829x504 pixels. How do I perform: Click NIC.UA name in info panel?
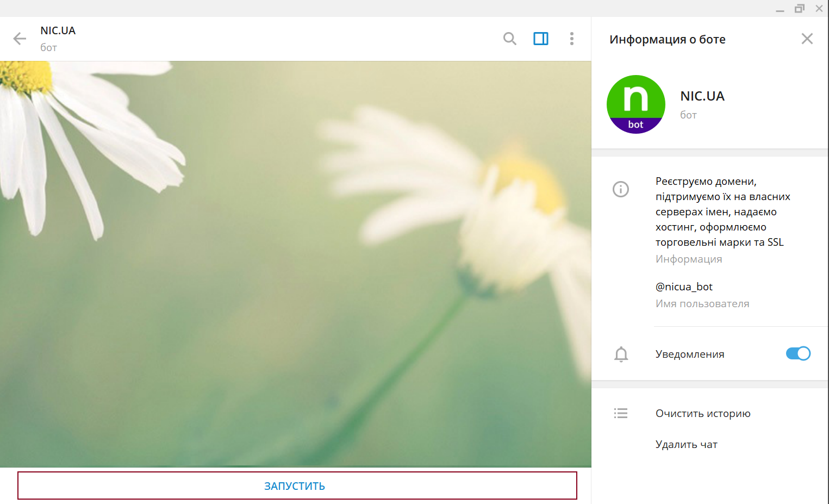point(702,96)
